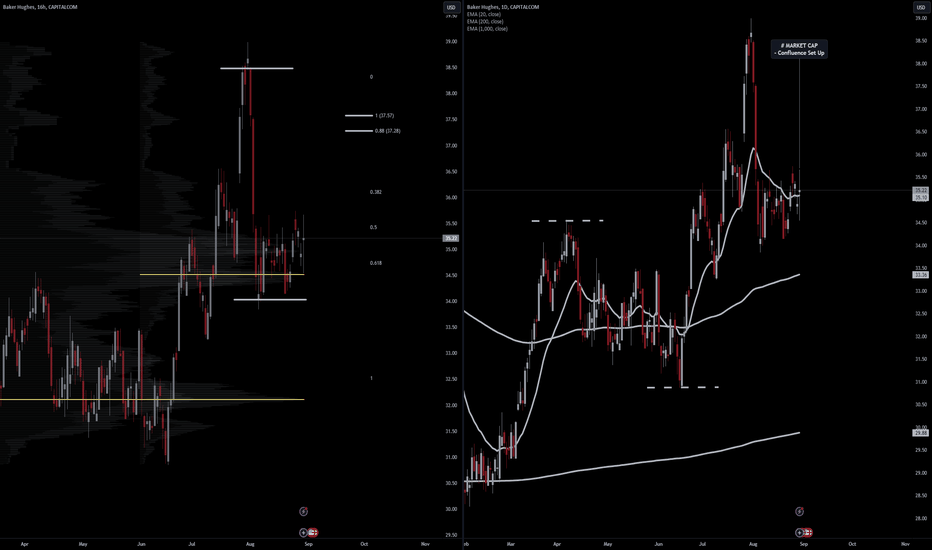Click the 33.36 EMA price label on right axis

pos(921,275)
